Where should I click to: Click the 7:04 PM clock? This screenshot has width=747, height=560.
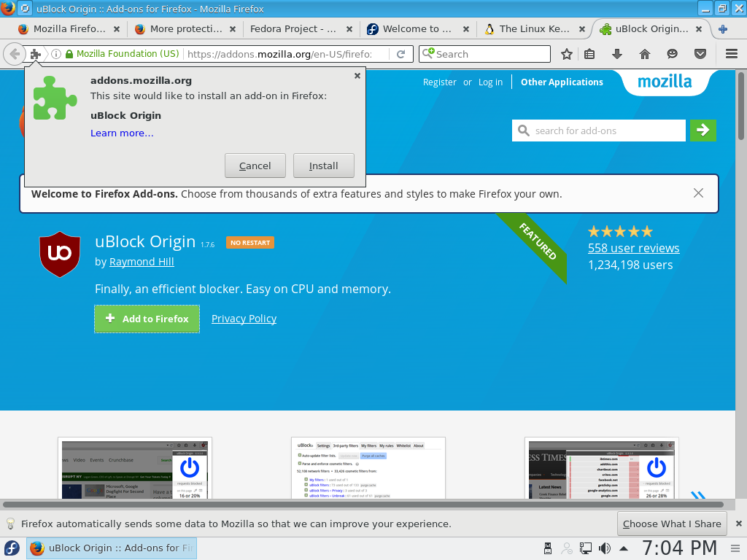[x=679, y=548]
